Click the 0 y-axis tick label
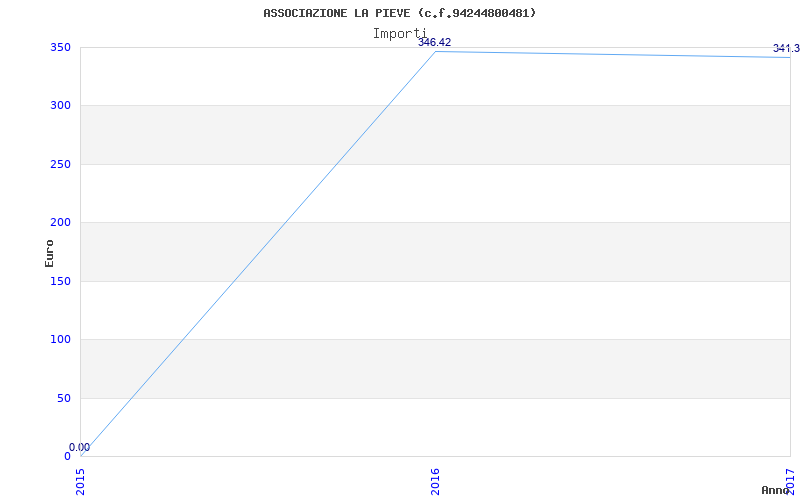This screenshot has width=800, height=500. pos(67,456)
